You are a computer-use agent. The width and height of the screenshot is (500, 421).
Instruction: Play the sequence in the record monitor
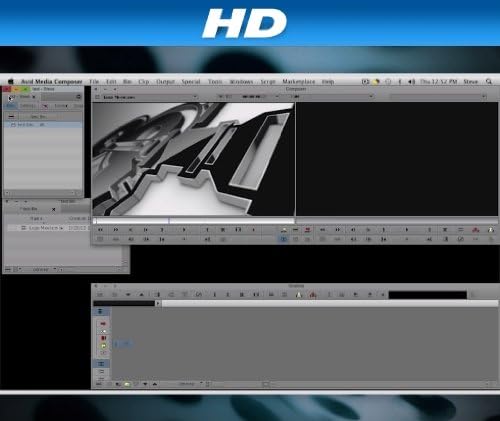[x=406, y=230]
